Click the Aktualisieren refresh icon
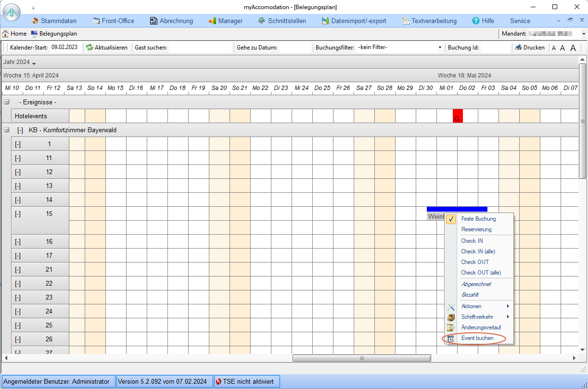This screenshot has width=588, height=389. click(x=89, y=48)
